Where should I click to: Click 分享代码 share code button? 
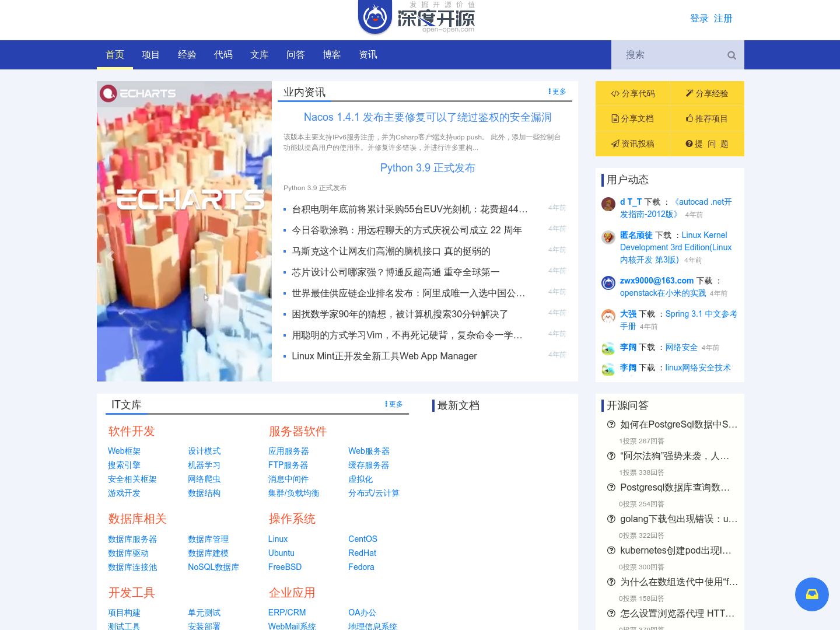[633, 93]
